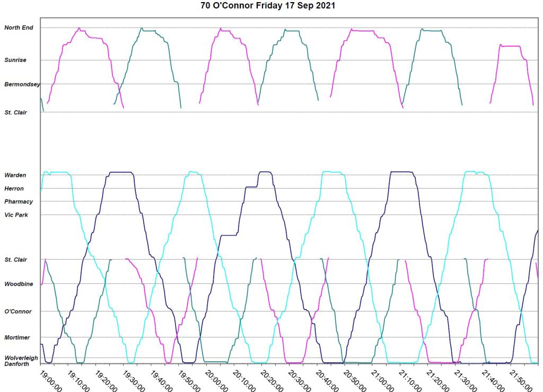This screenshot has height=392, width=543.
Task: Select the Danforth axis label
Action: [17, 364]
